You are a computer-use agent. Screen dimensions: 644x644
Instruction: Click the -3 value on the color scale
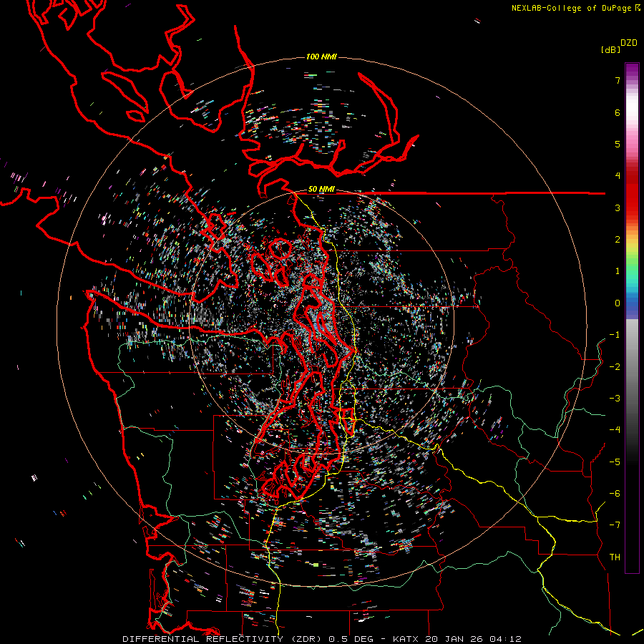(x=615, y=399)
